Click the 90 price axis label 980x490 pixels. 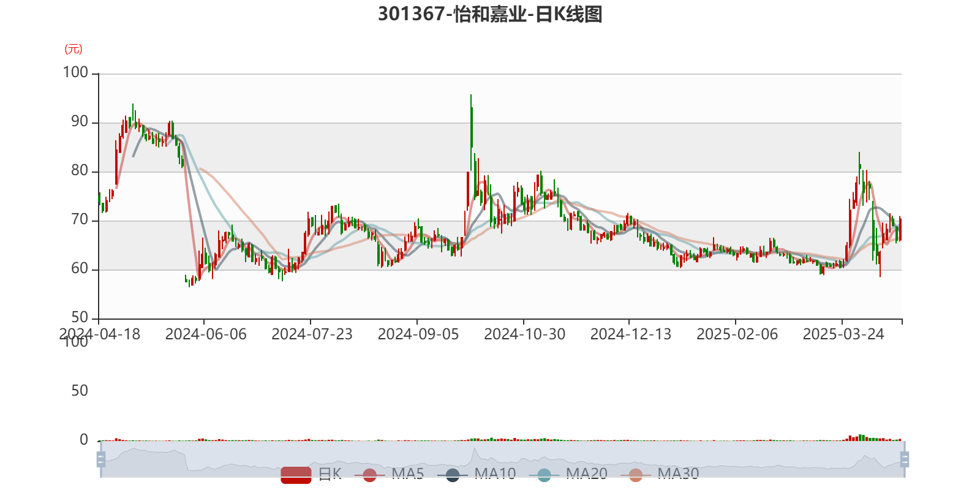(x=80, y=122)
